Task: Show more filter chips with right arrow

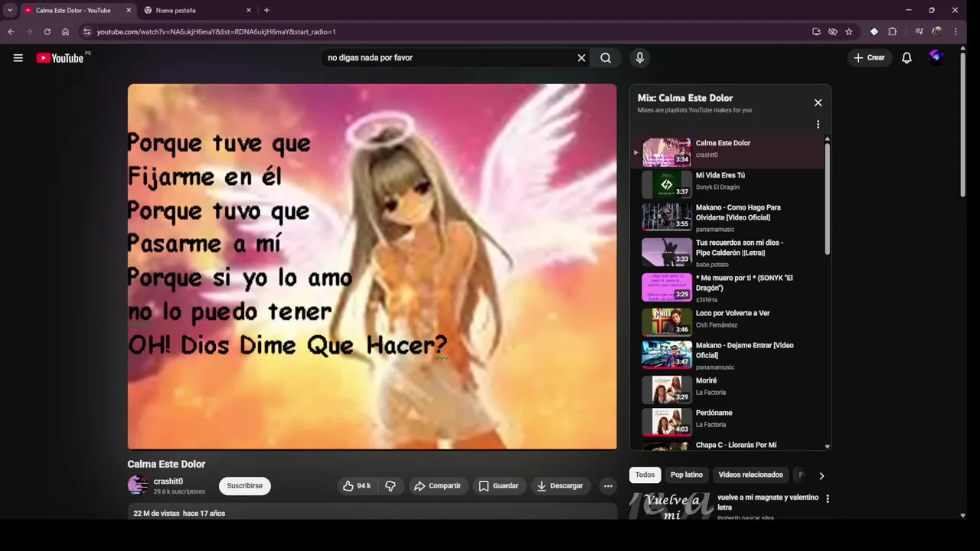Action: (x=822, y=475)
